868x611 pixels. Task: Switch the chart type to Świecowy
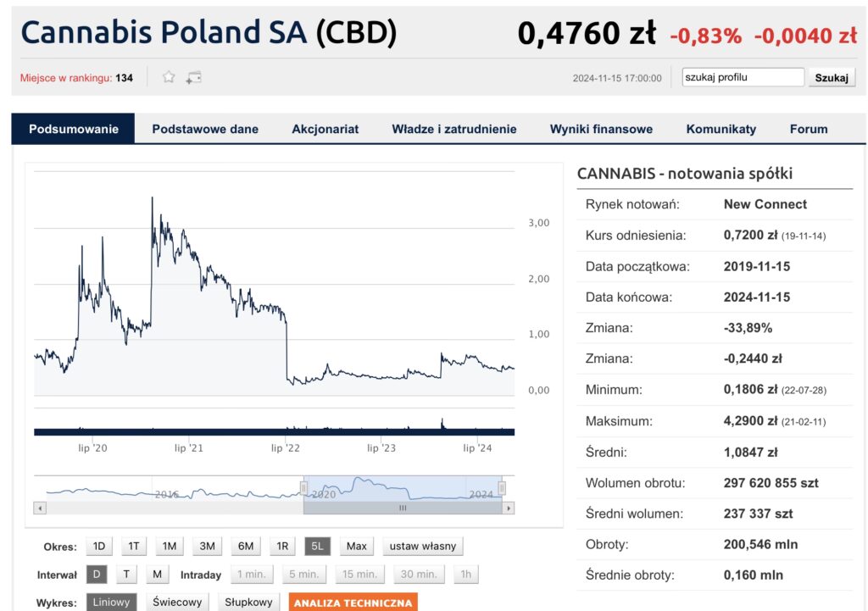177,603
